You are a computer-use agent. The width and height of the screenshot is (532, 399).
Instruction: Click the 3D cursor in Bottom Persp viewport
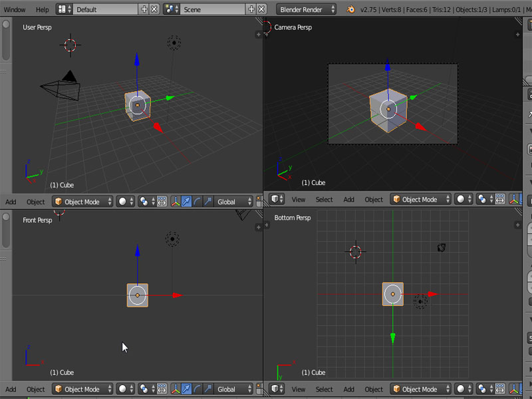click(356, 252)
